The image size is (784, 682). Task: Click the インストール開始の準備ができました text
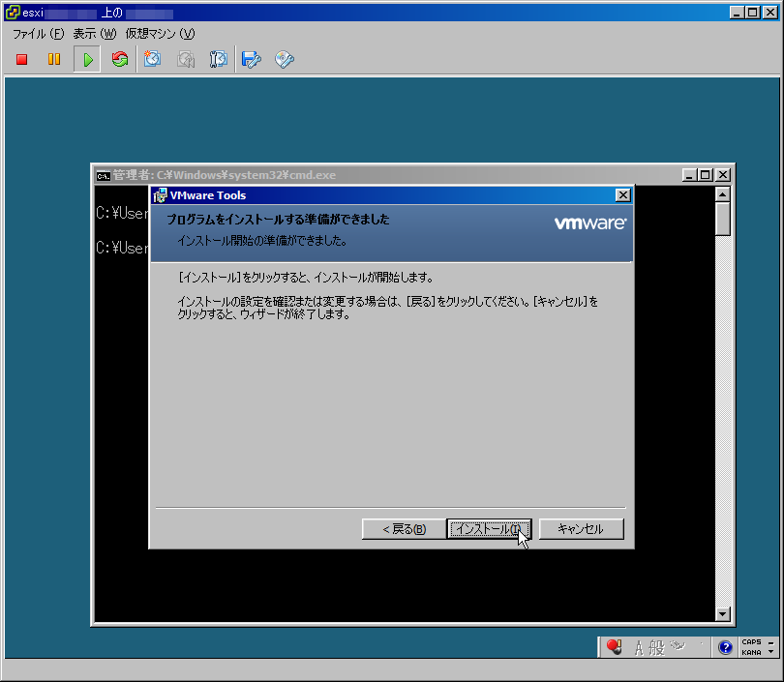[262, 241]
